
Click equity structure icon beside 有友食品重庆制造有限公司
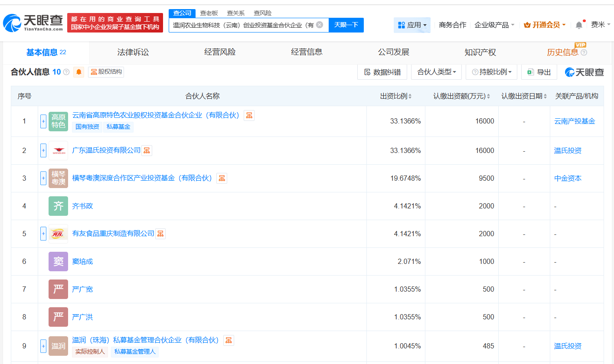160,234
